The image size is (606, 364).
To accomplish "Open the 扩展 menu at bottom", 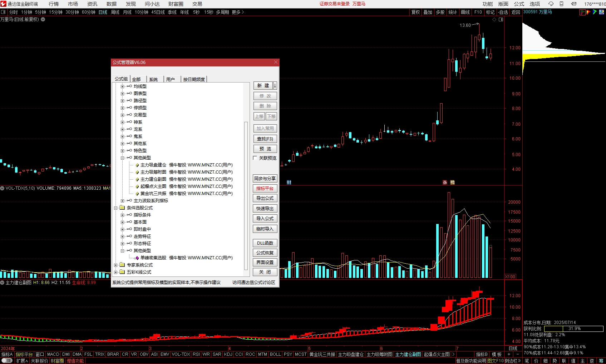I will tap(22, 361).
